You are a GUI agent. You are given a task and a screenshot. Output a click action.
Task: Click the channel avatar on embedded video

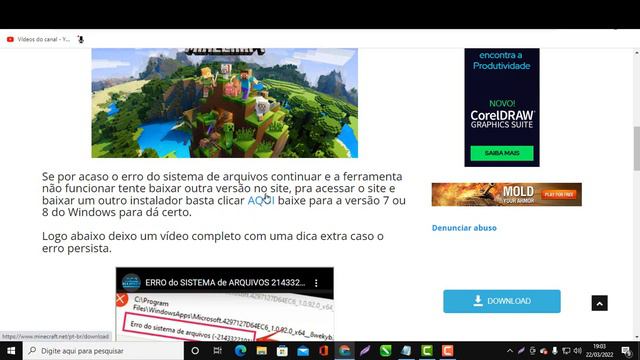point(131,282)
